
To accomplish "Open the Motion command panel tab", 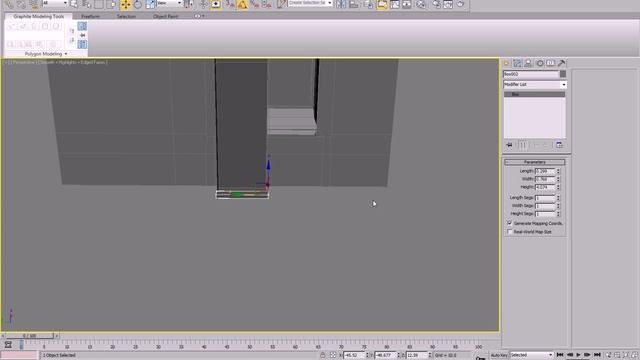I will (540, 63).
